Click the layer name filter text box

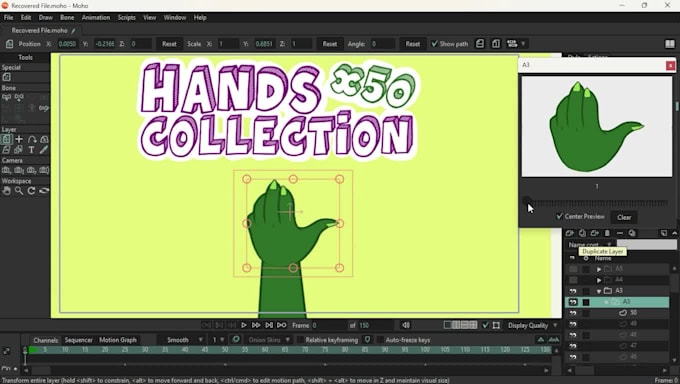point(647,245)
